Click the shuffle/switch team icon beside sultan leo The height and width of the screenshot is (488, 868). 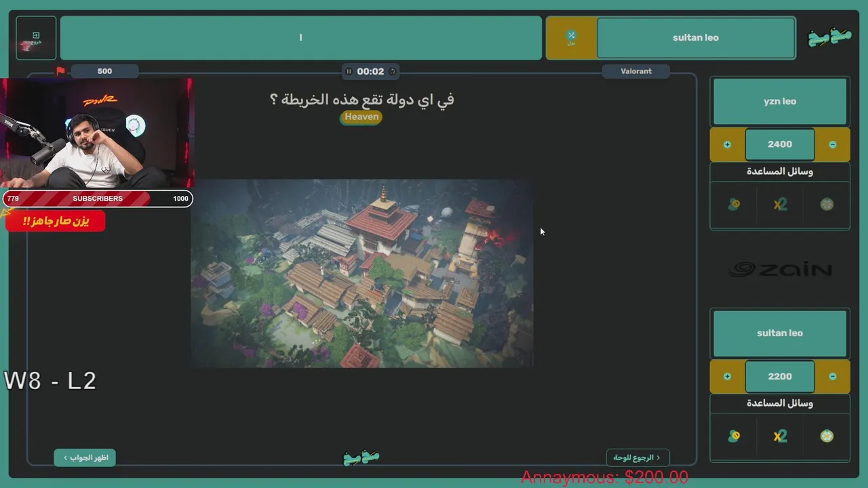coord(571,38)
